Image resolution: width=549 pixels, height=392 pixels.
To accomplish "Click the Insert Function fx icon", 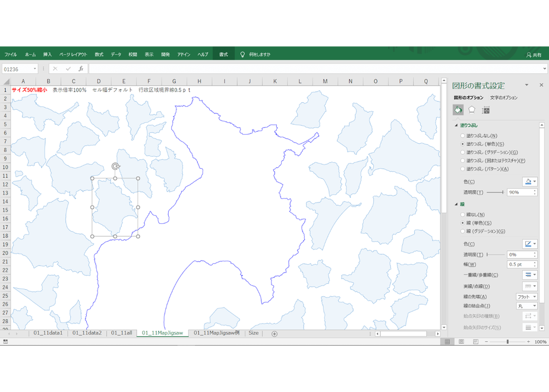I will (81, 69).
